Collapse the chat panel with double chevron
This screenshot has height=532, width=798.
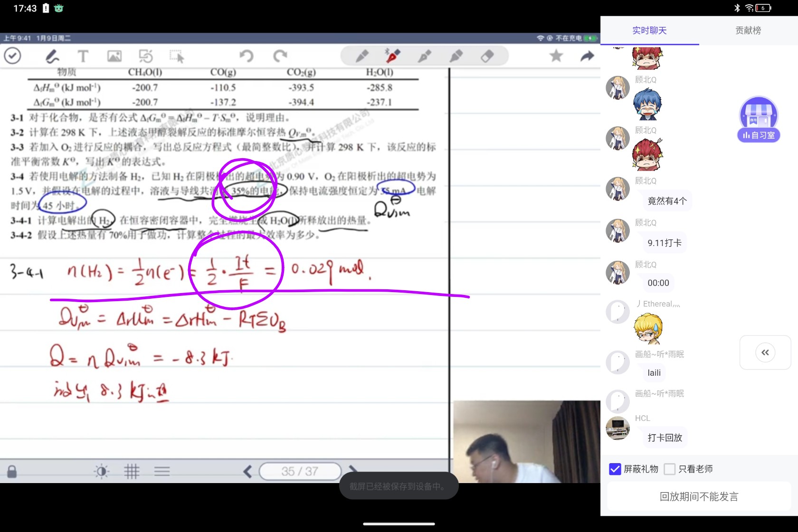pyautogui.click(x=765, y=352)
